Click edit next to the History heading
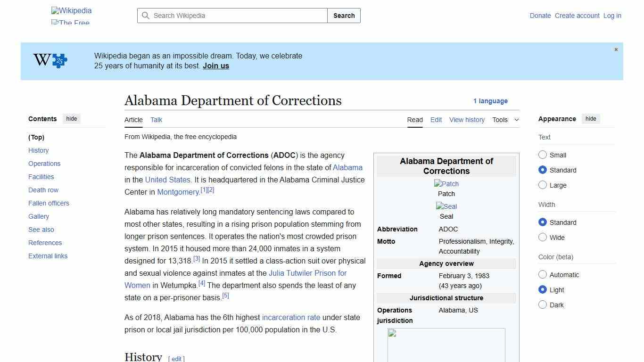 tap(176, 358)
